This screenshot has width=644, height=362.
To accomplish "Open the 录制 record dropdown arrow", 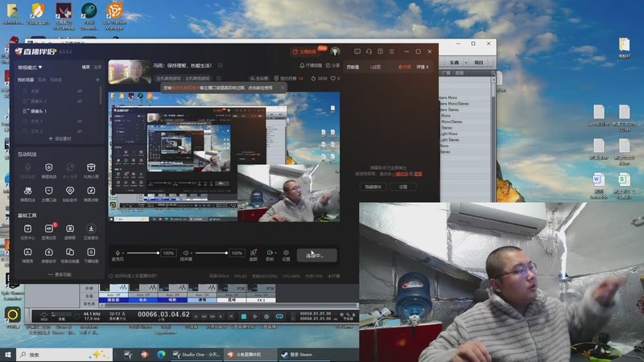I will [x=275, y=253].
